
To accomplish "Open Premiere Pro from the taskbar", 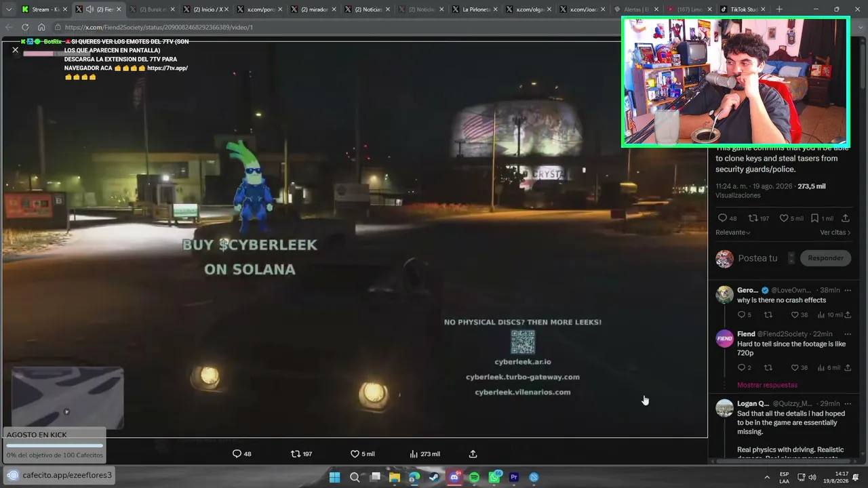I will coord(514,477).
